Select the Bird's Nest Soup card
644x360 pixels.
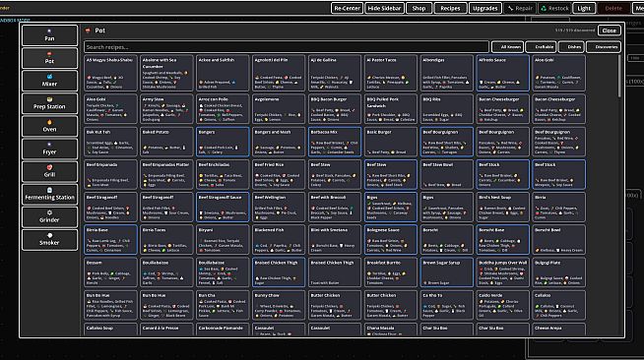(x=503, y=208)
